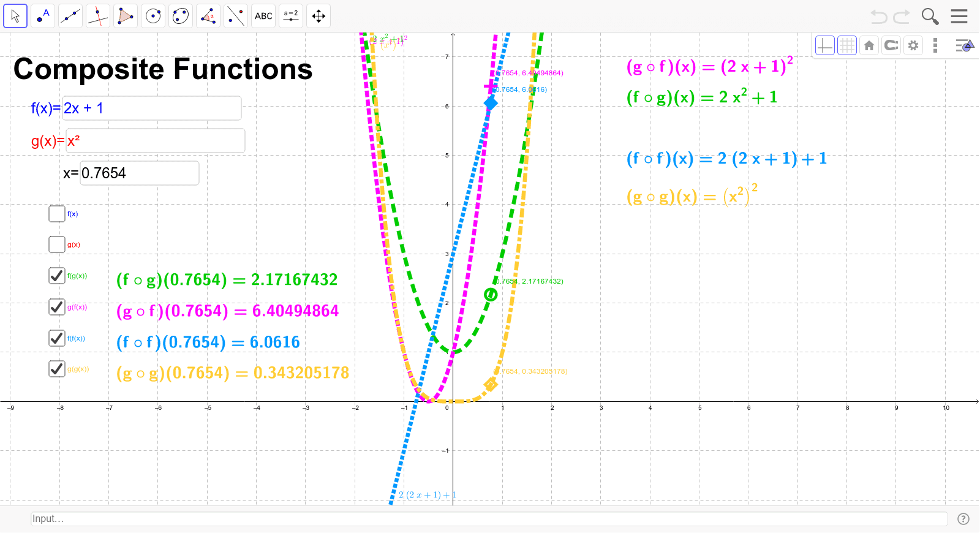
Task: Pick the Polygon tool
Action: pos(126,16)
